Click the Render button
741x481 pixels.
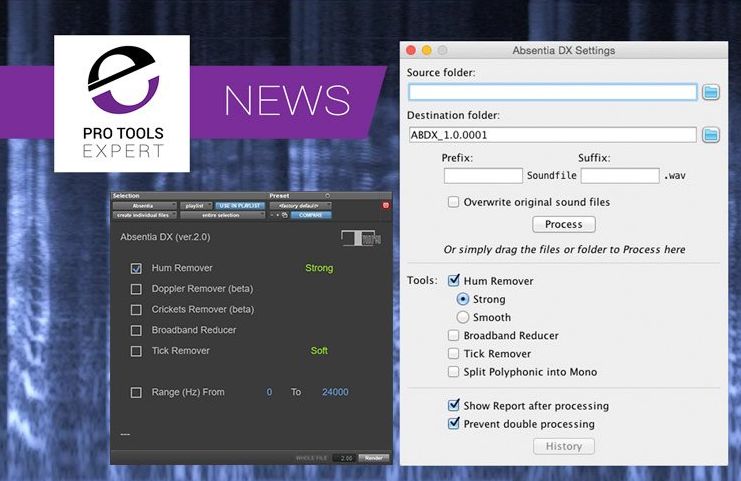(374, 458)
